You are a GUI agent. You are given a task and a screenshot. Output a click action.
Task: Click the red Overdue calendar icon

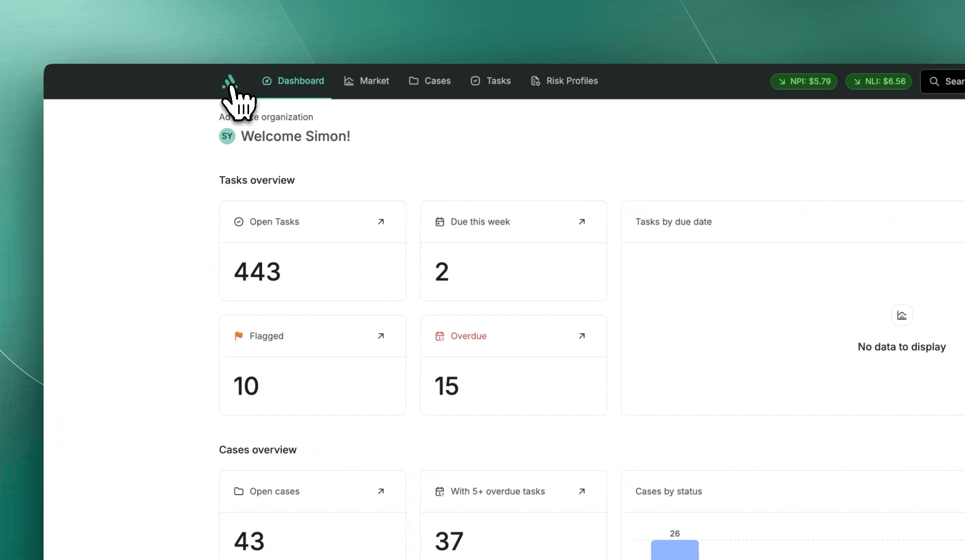[439, 336]
